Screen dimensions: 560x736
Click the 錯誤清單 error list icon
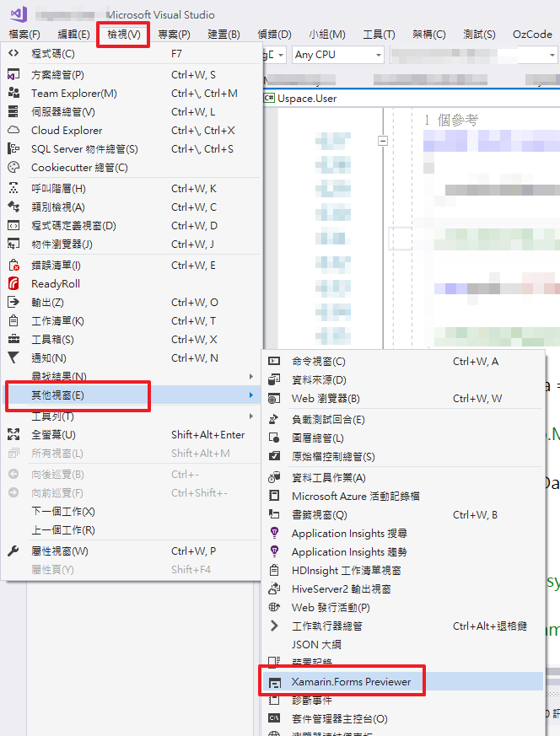coord(13,266)
